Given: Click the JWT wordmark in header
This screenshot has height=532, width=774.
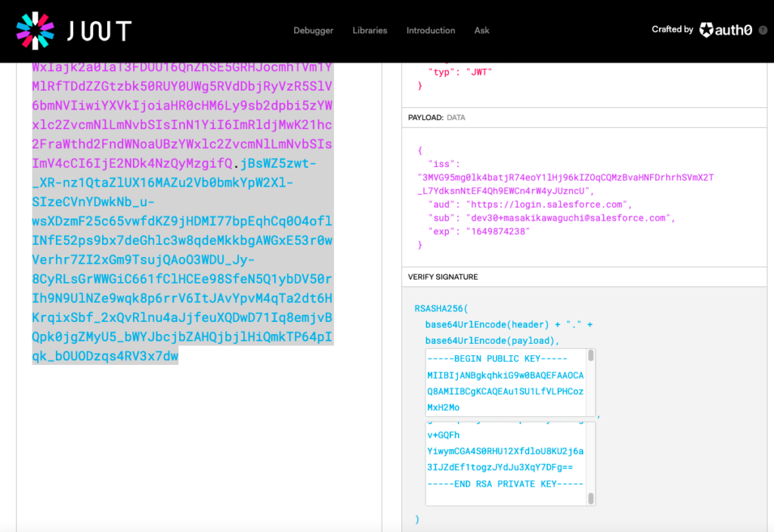Looking at the screenshot, I should [99, 30].
